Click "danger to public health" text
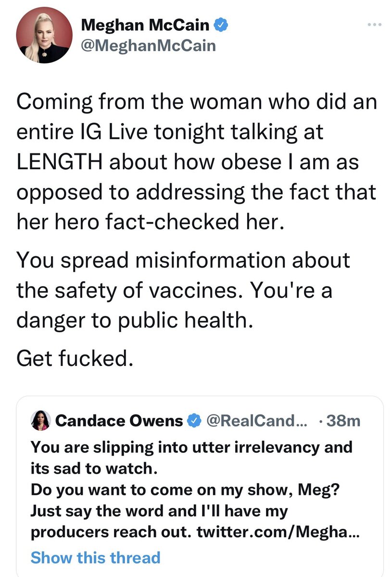This screenshot has width=392, height=577. pos(134,319)
